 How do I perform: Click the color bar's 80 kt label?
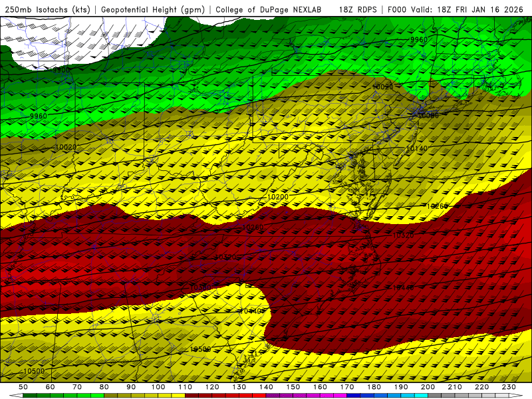point(104,387)
